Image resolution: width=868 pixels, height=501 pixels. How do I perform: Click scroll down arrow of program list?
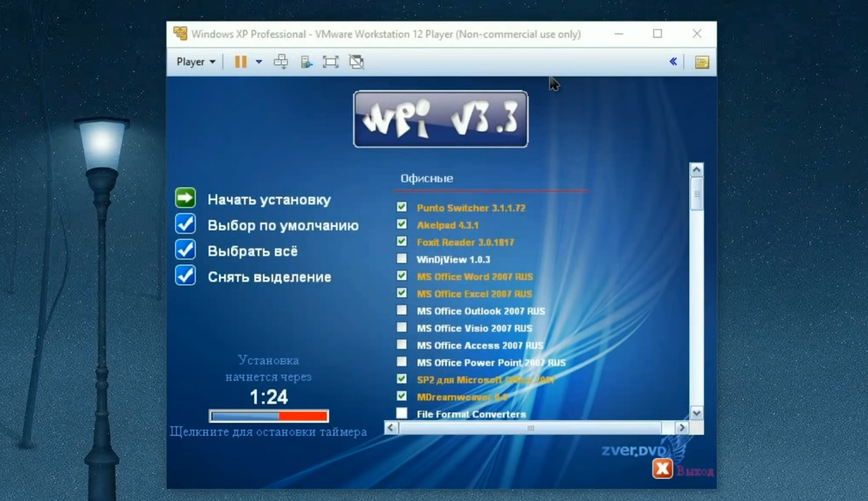point(697,413)
